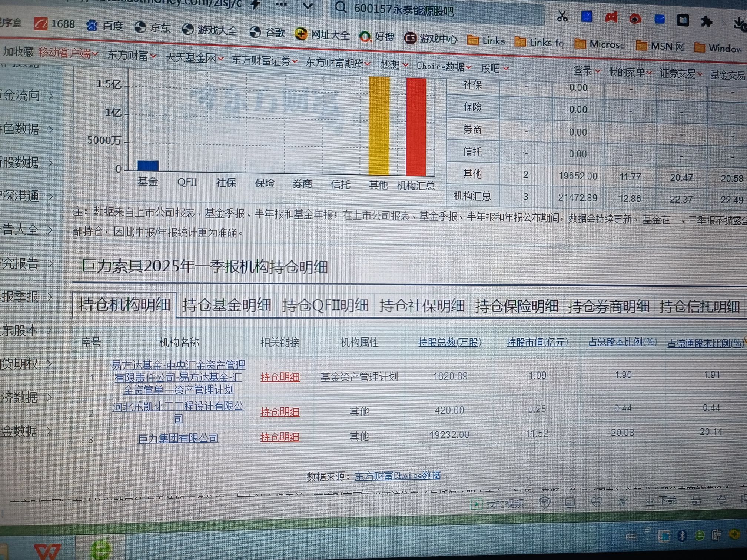
Task: Click the yellow plus 360 tray icon
Action: [734, 534]
